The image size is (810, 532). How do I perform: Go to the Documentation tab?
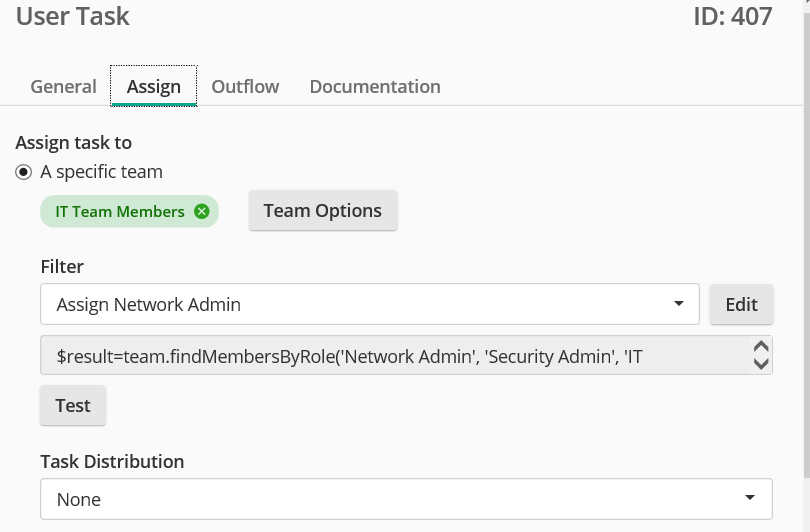[x=375, y=86]
